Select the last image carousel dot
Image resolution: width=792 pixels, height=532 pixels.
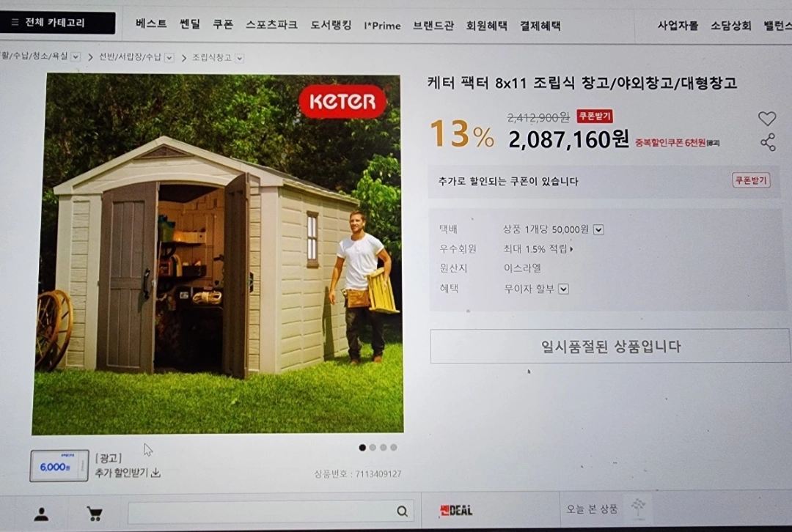tap(394, 447)
